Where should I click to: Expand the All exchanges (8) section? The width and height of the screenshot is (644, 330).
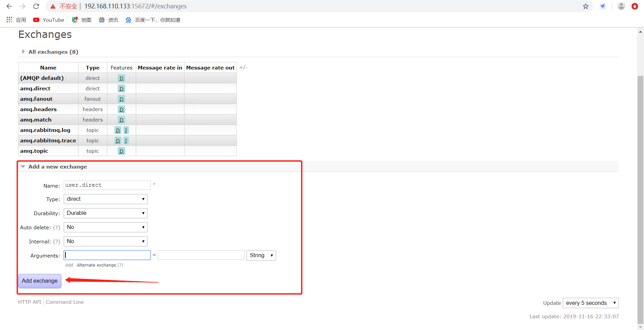50,52
